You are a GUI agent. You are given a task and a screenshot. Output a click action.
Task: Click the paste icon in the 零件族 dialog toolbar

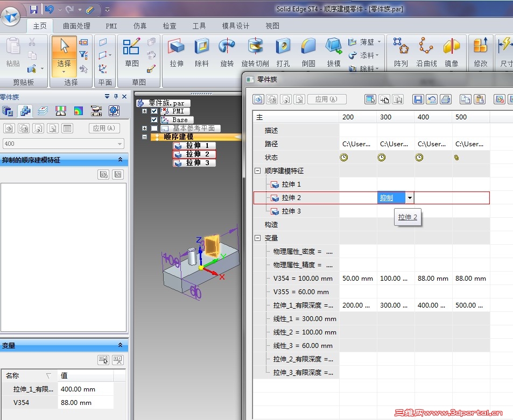(479, 99)
